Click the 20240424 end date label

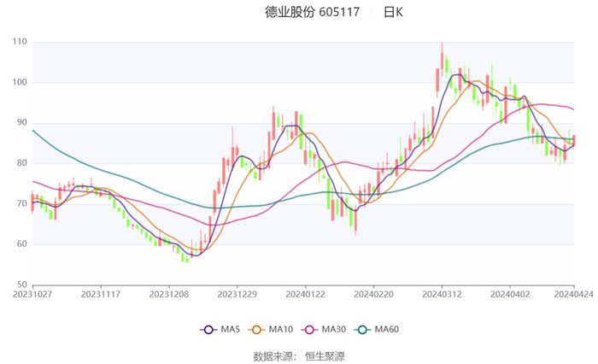pyautogui.click(x=574, y=294)
